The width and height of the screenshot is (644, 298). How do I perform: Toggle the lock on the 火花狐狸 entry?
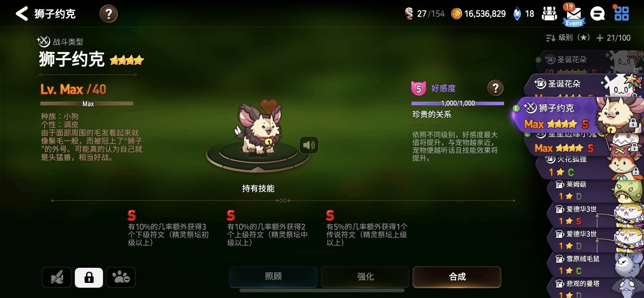[636, 171]
